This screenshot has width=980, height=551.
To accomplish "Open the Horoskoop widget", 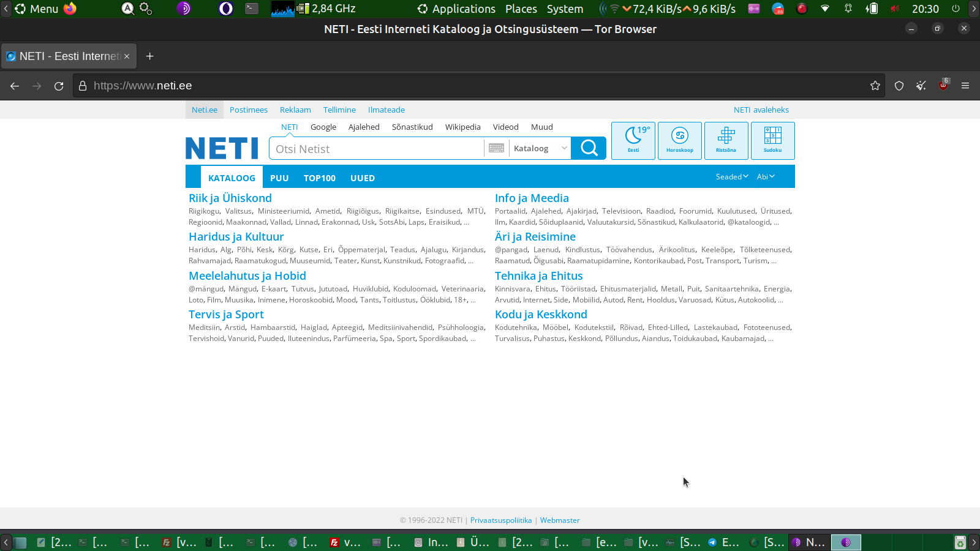I will coord(680,141).
